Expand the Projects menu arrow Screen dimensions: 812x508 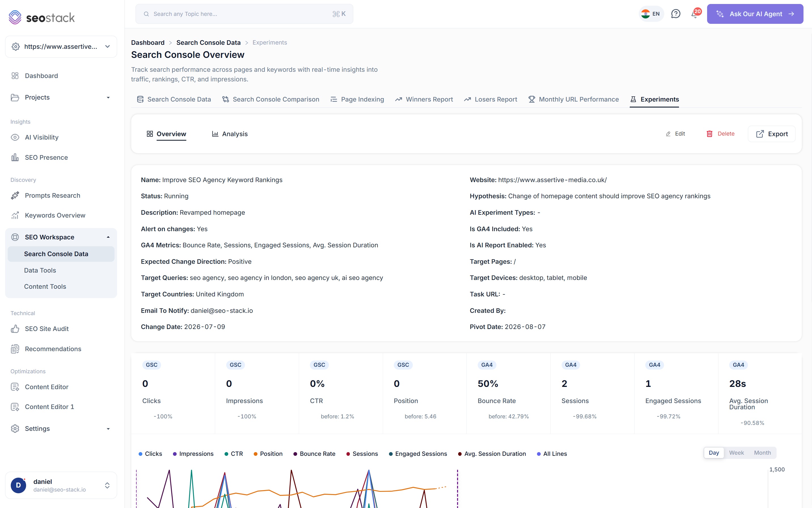pyautogui.click(x=108, y=98)
